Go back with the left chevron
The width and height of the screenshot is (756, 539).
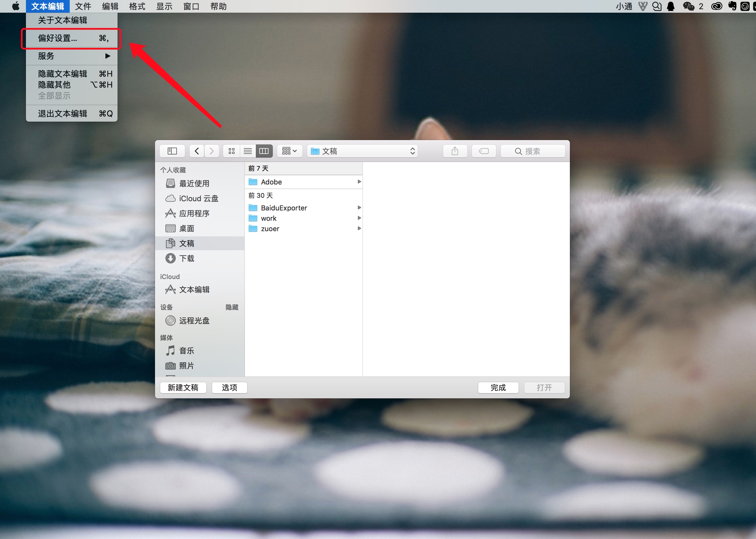coord(197,151)
